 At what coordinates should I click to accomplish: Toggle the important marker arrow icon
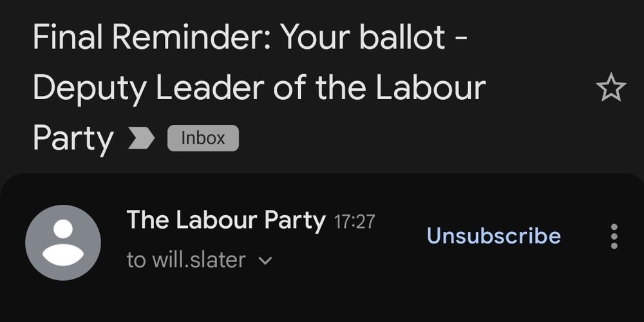141,138
